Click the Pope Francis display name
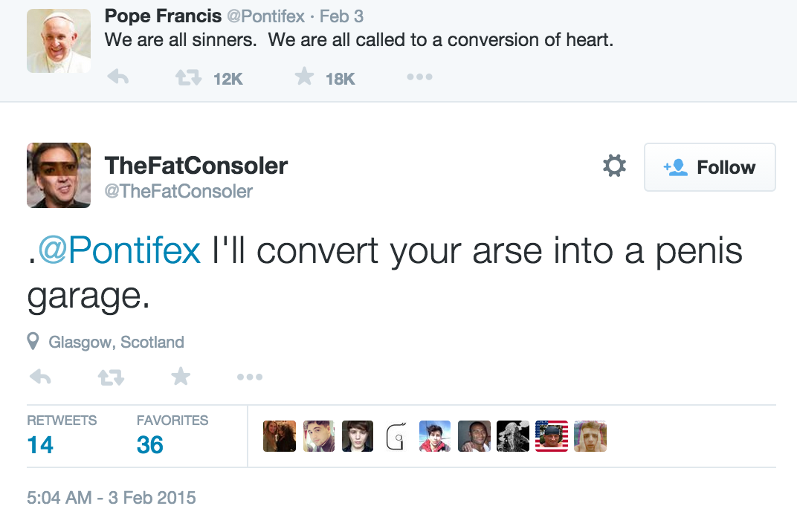Image resolution: width=797 pixels, height=532 pixels. coord(163,16)
